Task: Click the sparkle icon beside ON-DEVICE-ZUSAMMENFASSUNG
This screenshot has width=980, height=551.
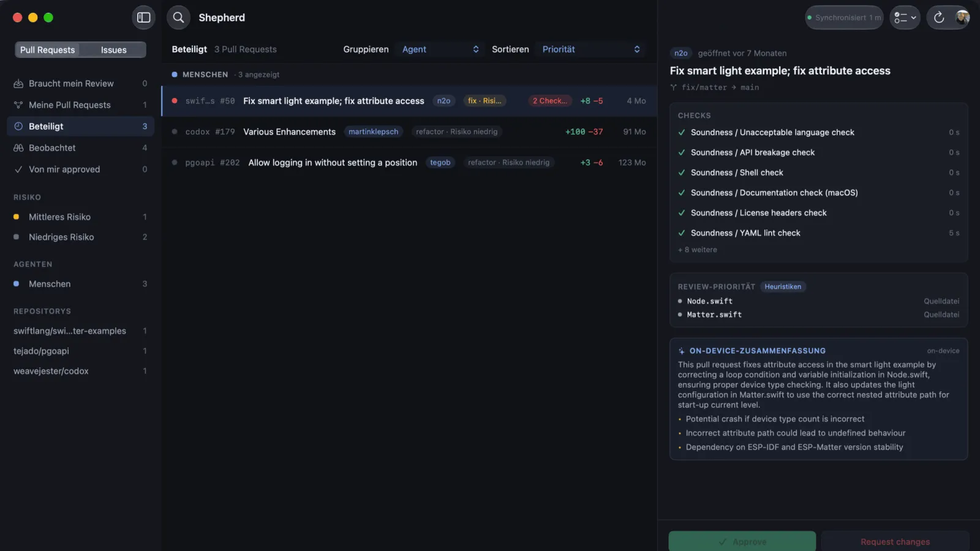Action: (x=681, y=351)
